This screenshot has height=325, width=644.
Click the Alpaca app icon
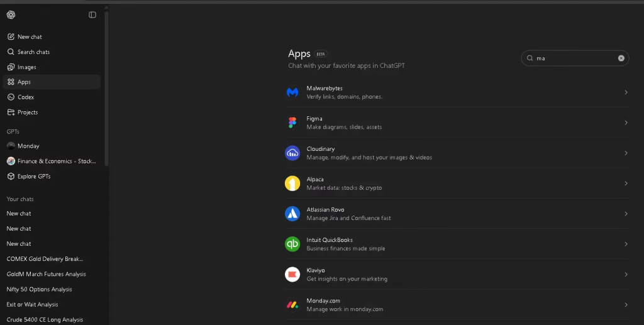point(292,184)
